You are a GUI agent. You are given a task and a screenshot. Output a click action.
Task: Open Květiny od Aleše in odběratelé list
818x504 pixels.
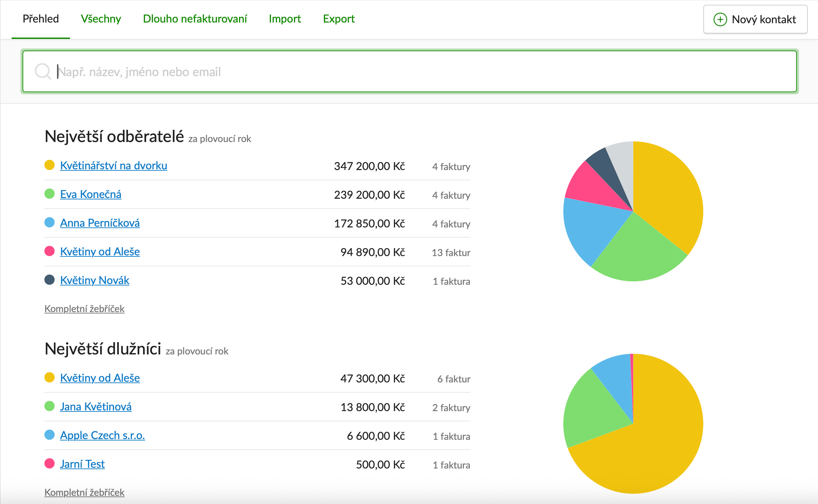click(x=100, y=252)
